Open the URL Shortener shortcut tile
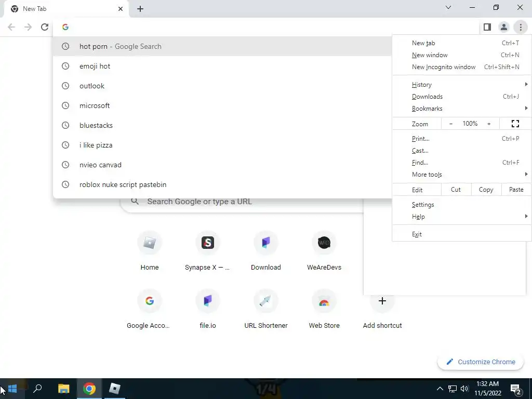The width and height of the screenshot is (532, 399). pyautogui.click(x=266, y=310)
